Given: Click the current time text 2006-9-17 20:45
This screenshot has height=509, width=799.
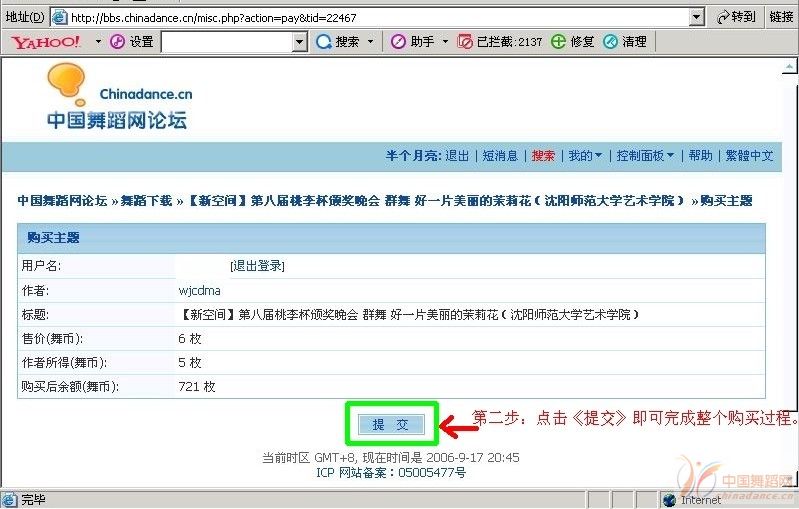Looking at the screenshot, I should coord(473,458).
